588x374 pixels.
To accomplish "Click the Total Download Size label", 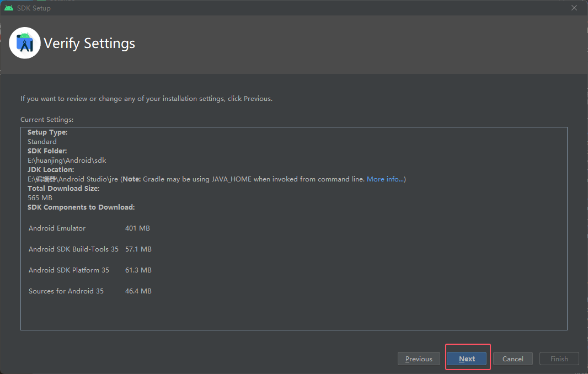I will [x=63, y=188].
